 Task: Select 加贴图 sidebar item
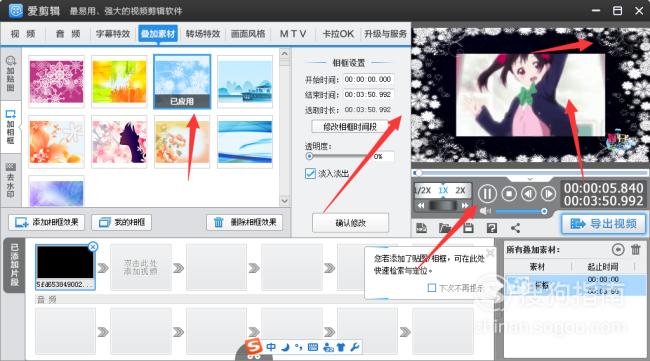point(11,74)
